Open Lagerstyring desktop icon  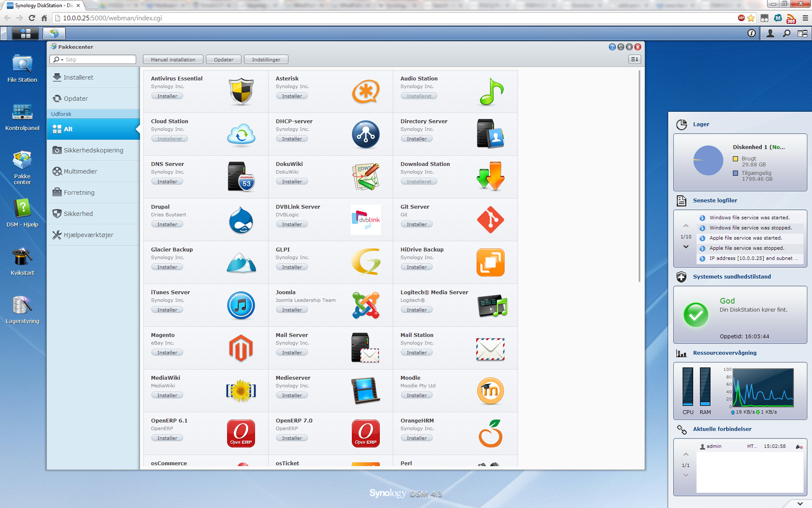(x=22, y=309)
